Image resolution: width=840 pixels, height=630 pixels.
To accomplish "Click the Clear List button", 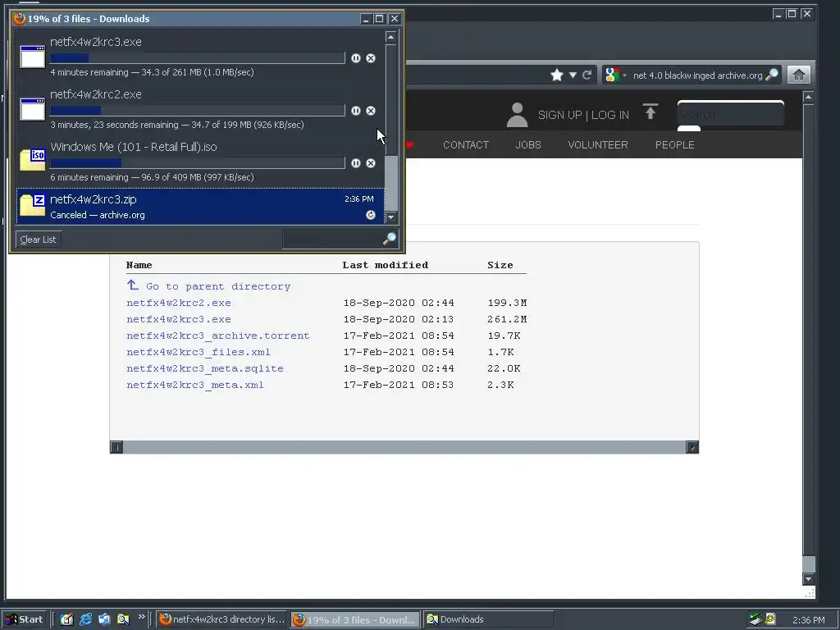I will click(38, 240).
